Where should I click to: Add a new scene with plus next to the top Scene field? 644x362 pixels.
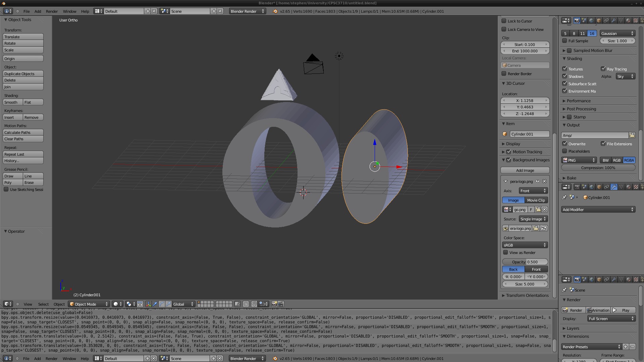coord(214,11)
